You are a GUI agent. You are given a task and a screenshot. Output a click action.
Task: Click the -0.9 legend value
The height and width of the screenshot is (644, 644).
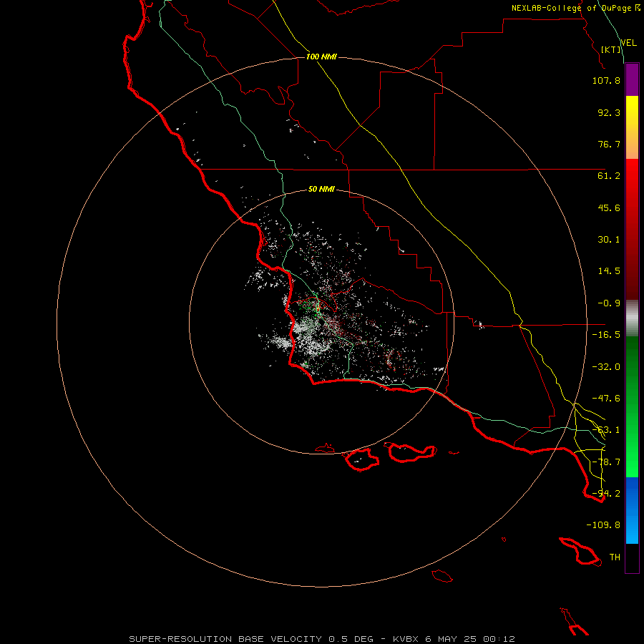point(609,303)
